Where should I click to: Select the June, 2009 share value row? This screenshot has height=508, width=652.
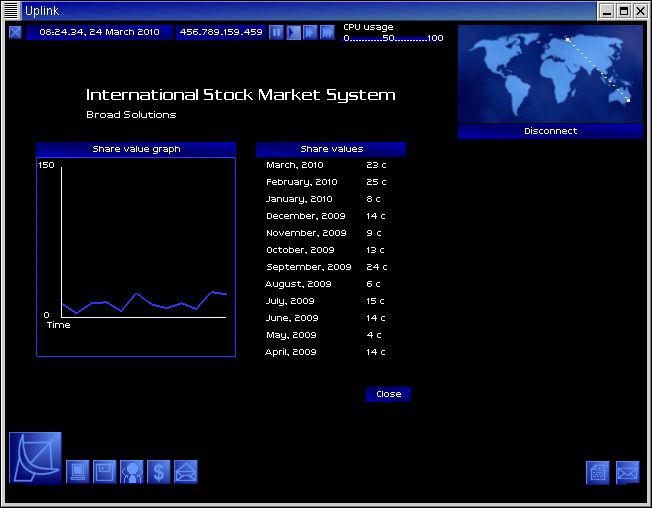pos(326,318)
